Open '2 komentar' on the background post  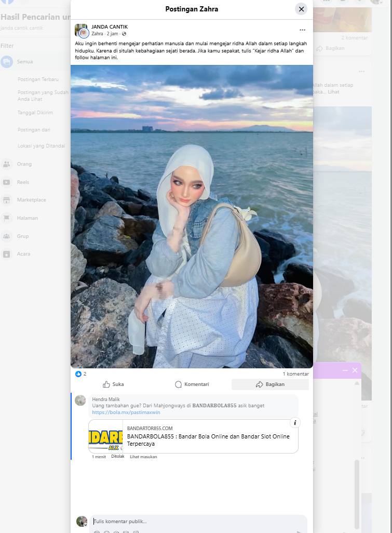pos(355,38)
